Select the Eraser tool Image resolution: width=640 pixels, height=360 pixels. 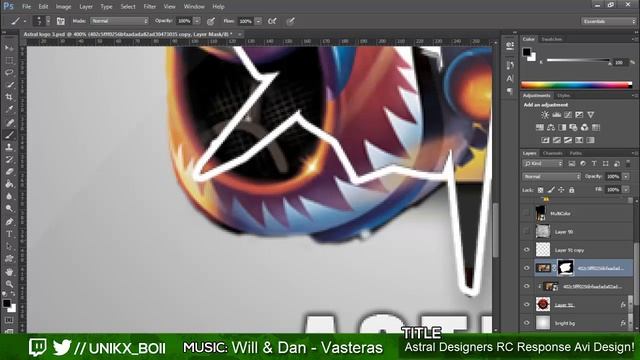pos(9,172)
